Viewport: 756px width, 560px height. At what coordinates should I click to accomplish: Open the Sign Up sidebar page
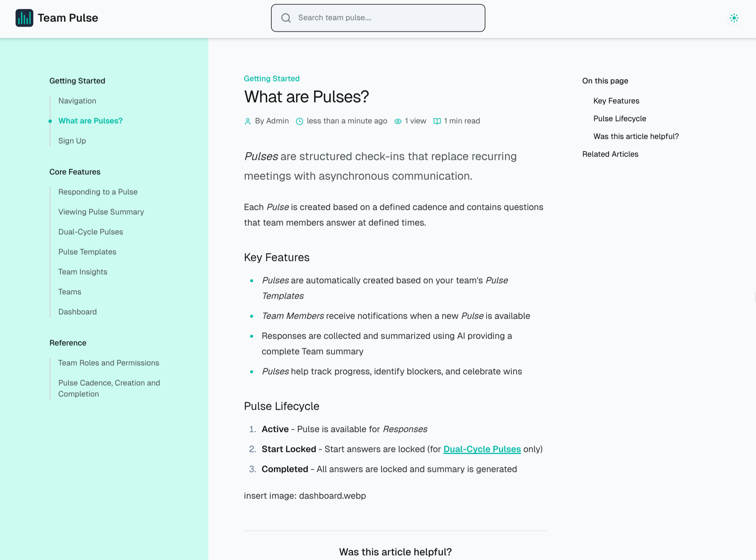point(72,141)
